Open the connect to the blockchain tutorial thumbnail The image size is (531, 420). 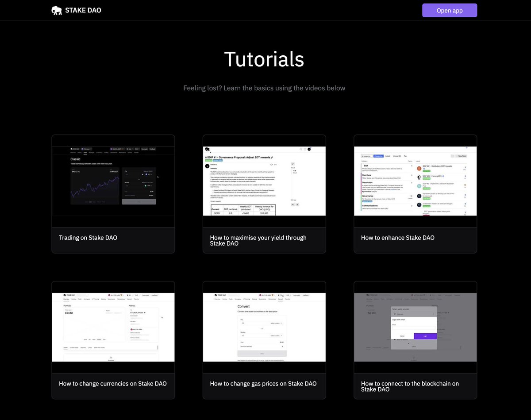click(x=416, y=327)
